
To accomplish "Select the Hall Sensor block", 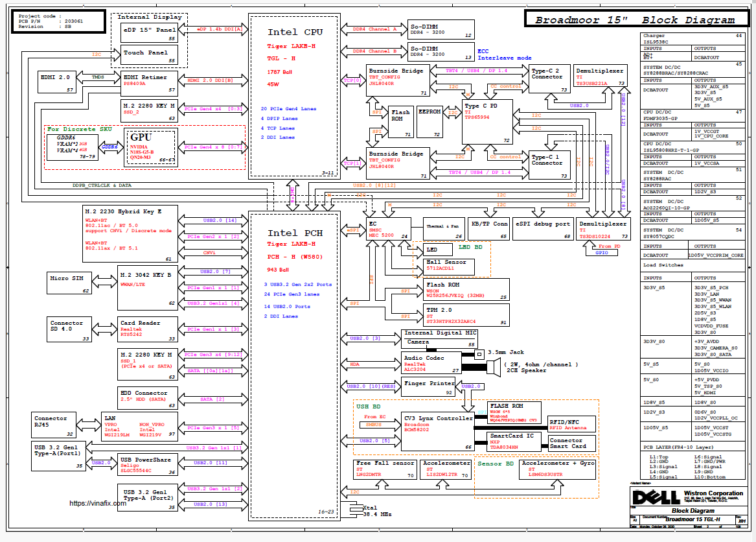I will 450,266.
